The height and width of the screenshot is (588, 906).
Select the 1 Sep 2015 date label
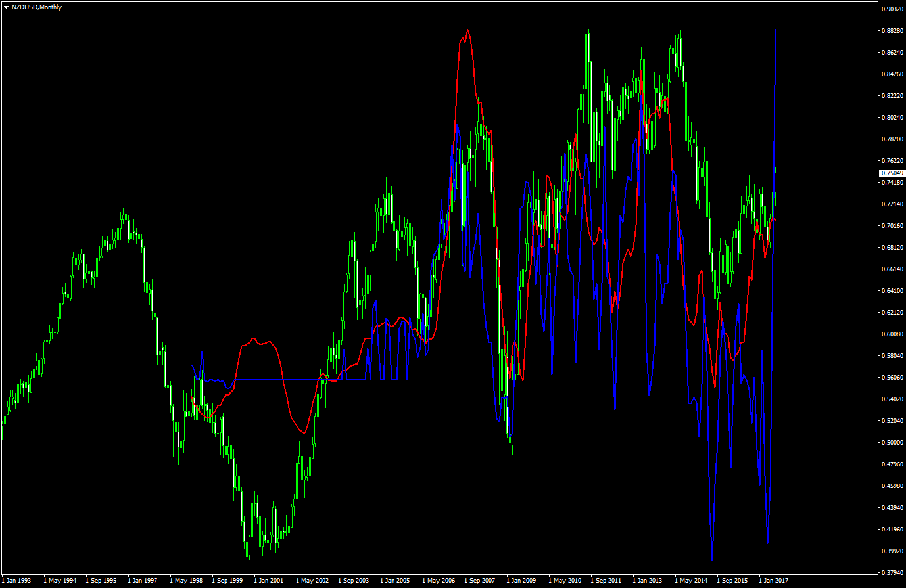point(733,581)
